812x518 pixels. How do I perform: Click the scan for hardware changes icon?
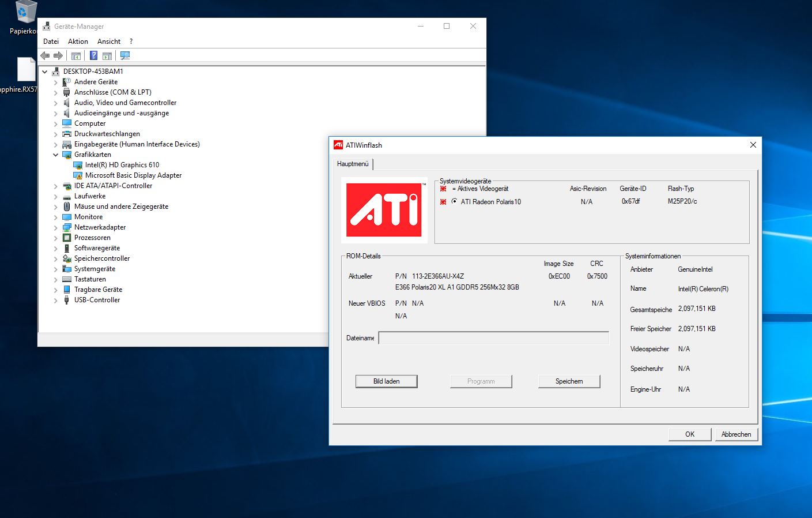point(125,56)
